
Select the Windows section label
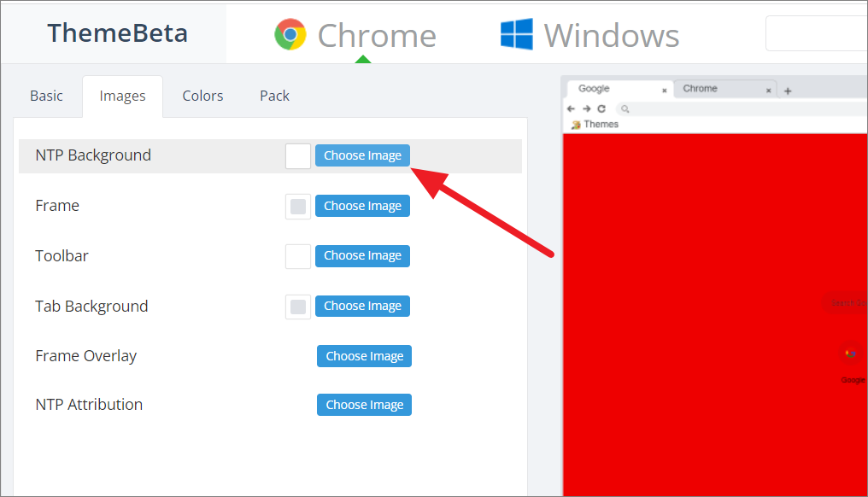(611, 36)
